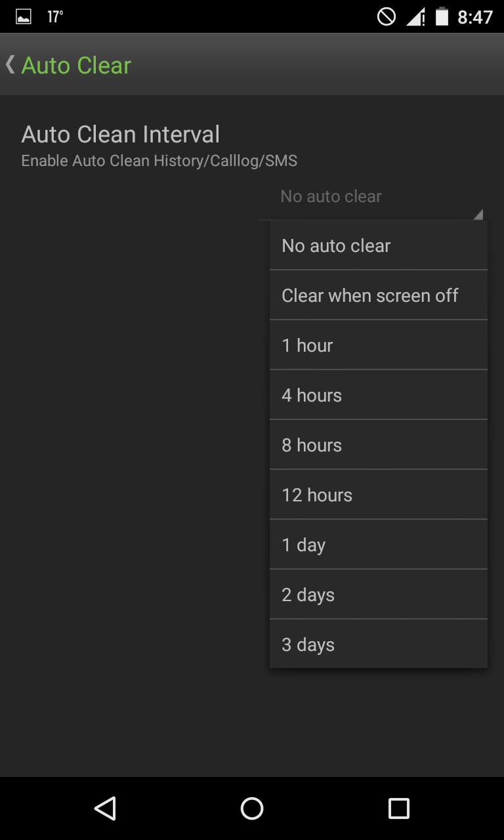
Task: Tap the signal strength icon
Action: (x=415, y=17)
